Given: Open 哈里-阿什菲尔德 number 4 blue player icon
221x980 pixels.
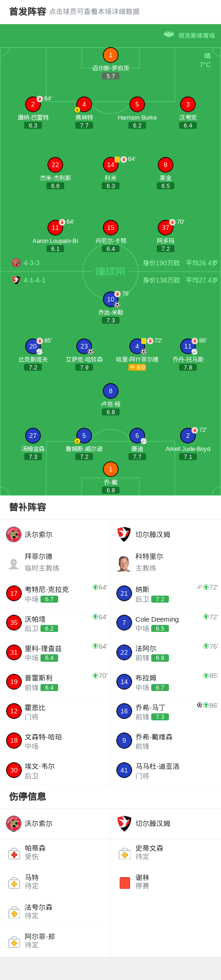Looking at the screenshot, I should [137, 346].
